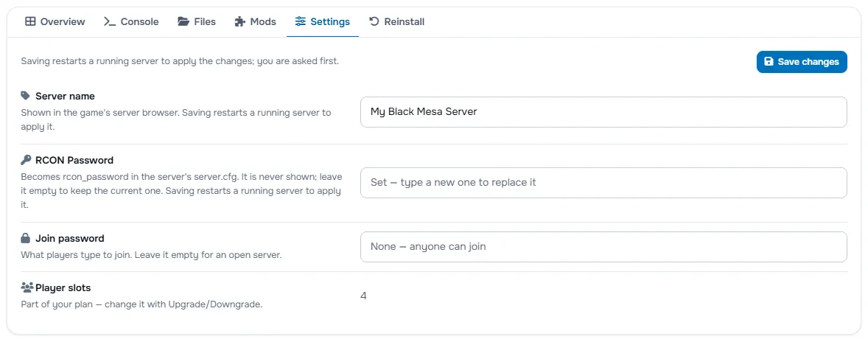Click the Player slots value 4
This screenshot has height=342, width=868.
coord(363,296)
